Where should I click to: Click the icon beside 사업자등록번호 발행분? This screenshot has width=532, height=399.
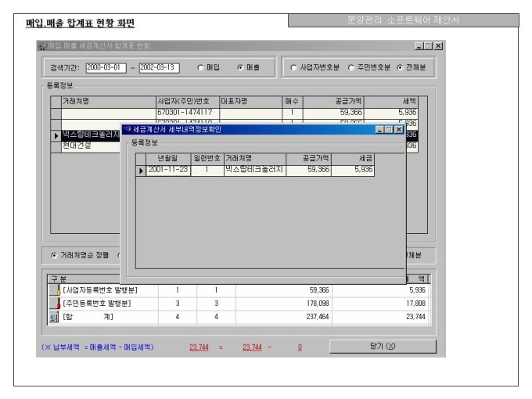click(x=55, y=290)
